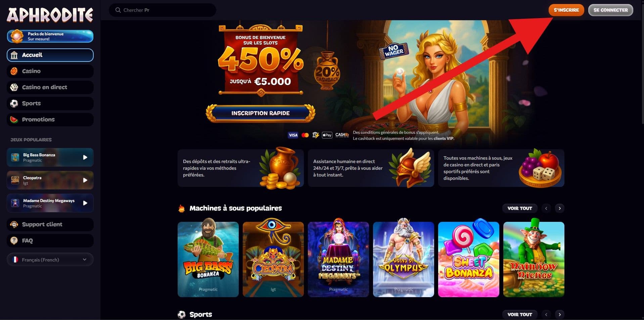Open the Packs de bienvenue banner
The image size is (644, 320).
[50, 36]
